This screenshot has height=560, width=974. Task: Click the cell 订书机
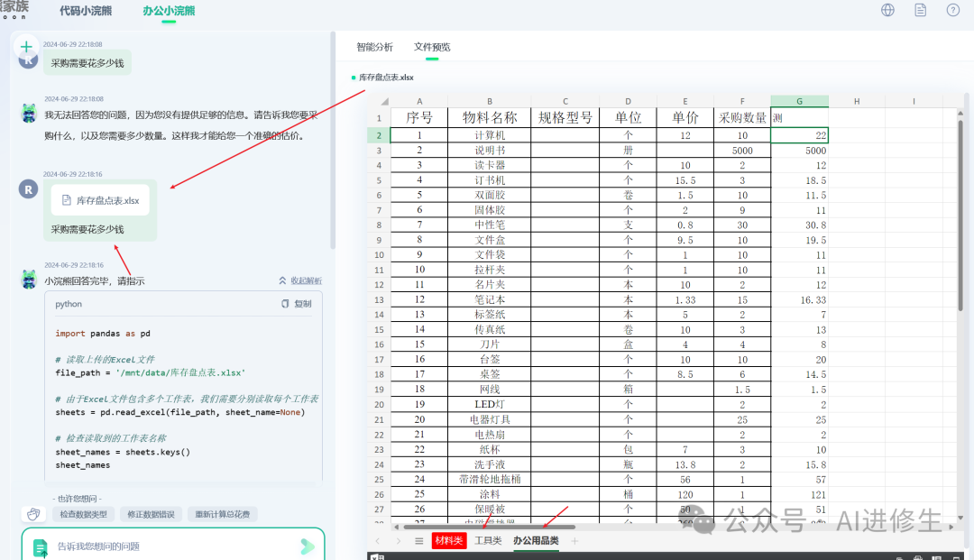click(490, 180)
